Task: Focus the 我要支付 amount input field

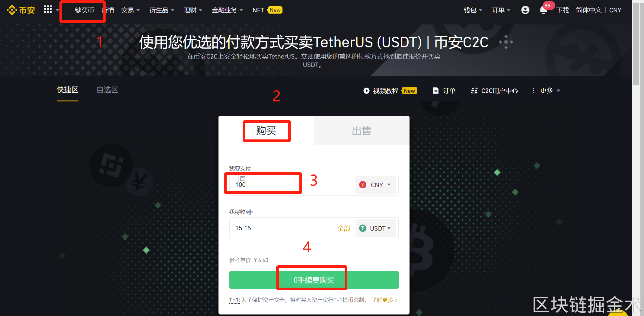Action: click(x=291, y=185)
